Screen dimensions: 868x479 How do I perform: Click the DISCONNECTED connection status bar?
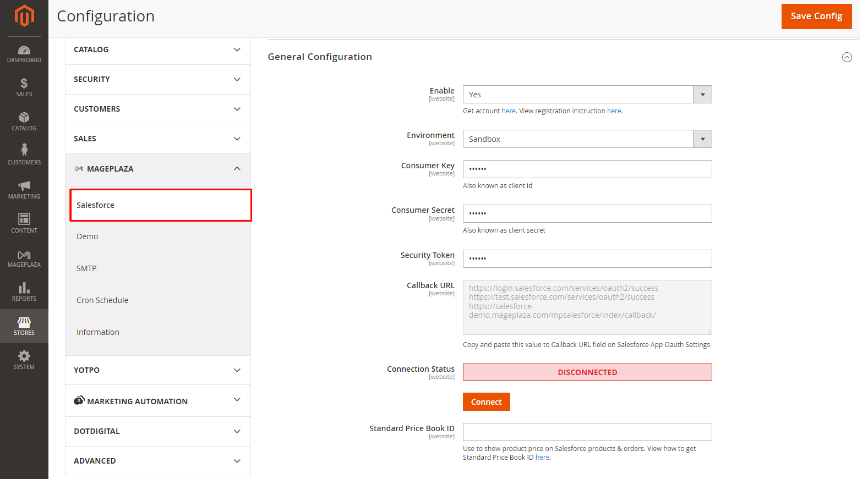coord(587,372)
